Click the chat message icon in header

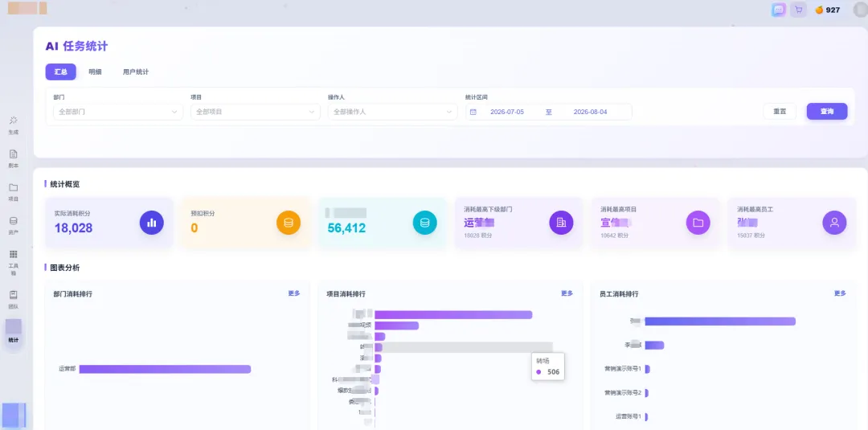[x=779, y=10]
